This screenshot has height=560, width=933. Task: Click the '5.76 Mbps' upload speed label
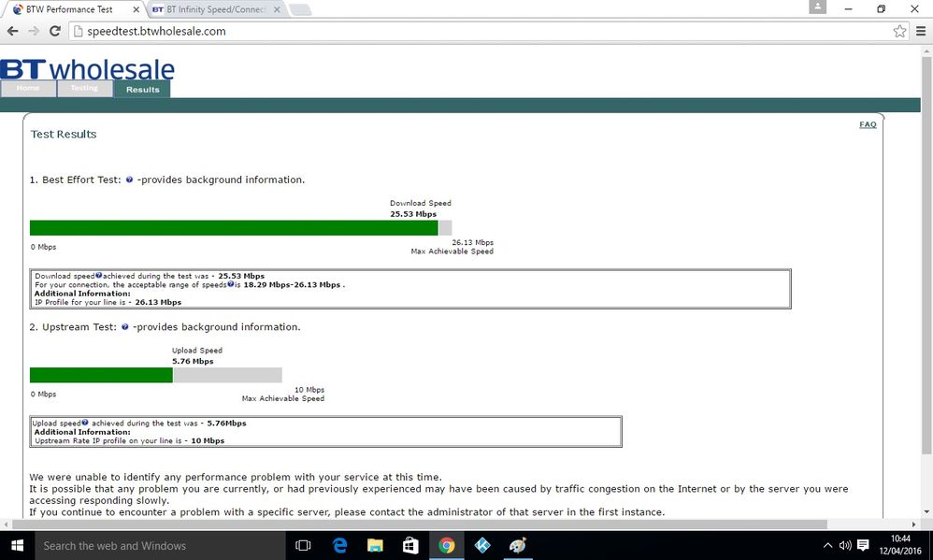193,361
